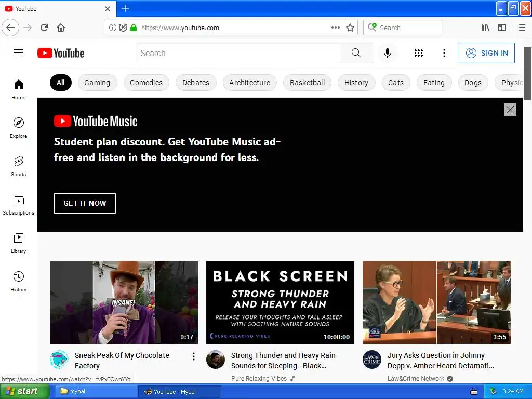Viewport: 532px width, 399px height.
Task: Reload the current page
Action: pyautogui.click(x=45, y=28)
